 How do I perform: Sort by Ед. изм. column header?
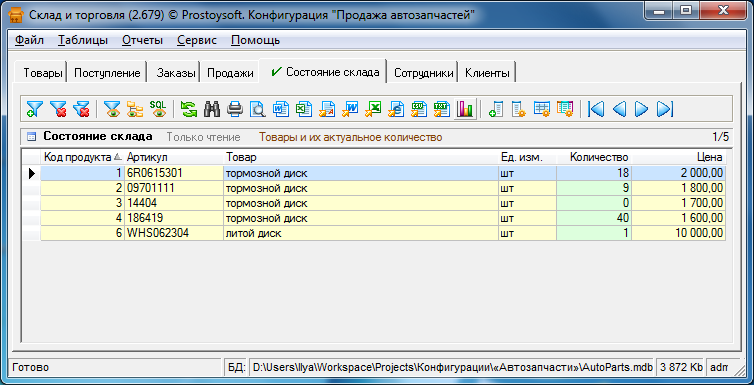pos(527,157)
